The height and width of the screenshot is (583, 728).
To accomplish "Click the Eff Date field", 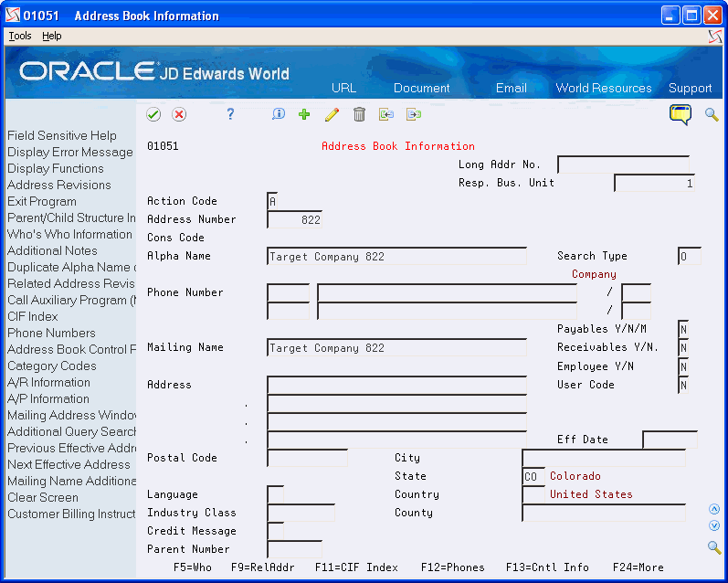I will coord(670,439).
